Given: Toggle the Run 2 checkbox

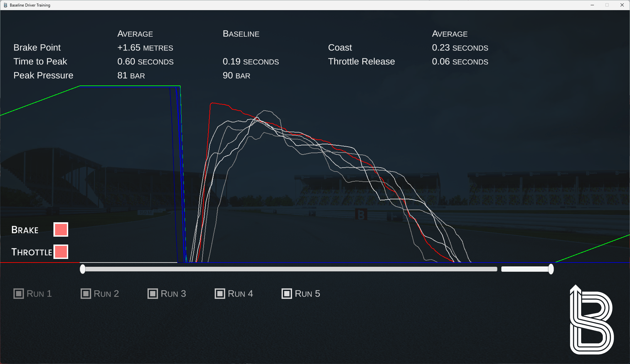Looking at the screenshot, I should point(86,294).
